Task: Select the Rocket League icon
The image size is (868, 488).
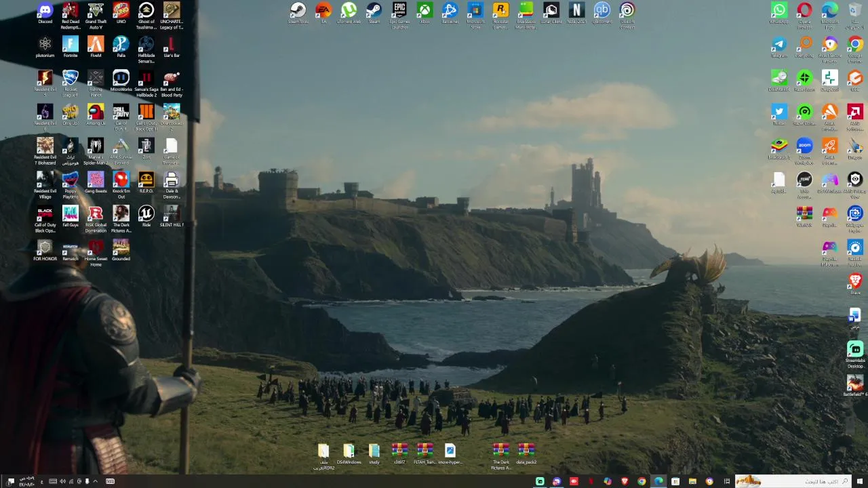Action: point(71,83)
